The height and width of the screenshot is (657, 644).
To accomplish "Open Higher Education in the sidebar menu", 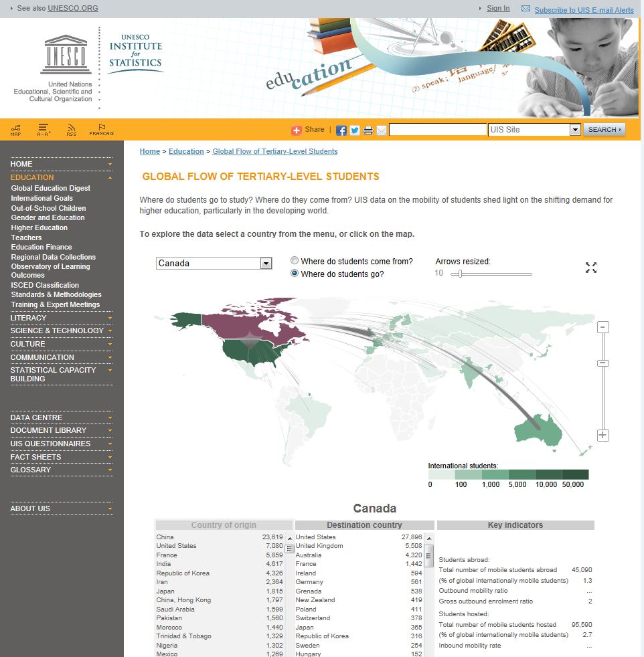I will tap(39, 227).
